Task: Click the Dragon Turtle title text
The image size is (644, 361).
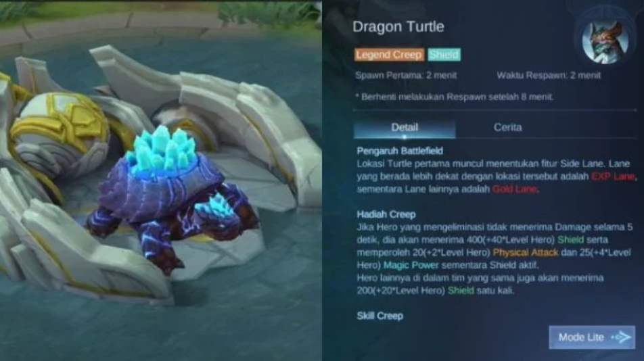Action: (398, 26)
